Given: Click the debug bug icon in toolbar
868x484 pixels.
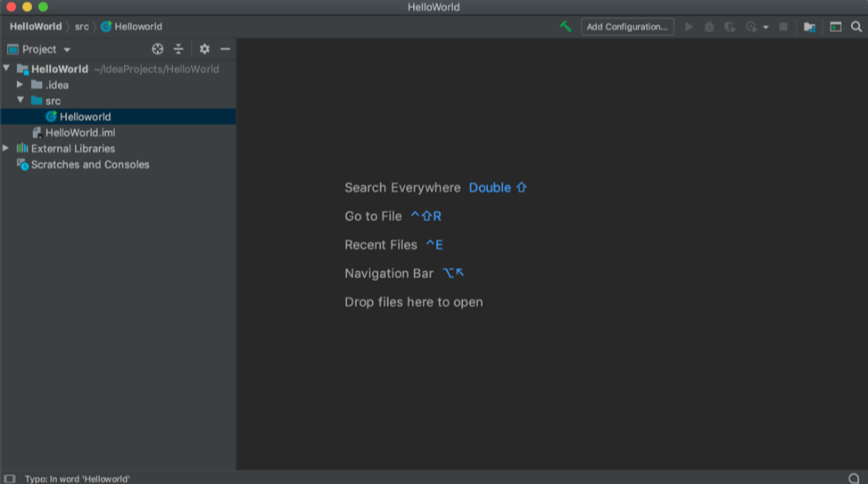Looking at the screenshot, I should point(709,27).
